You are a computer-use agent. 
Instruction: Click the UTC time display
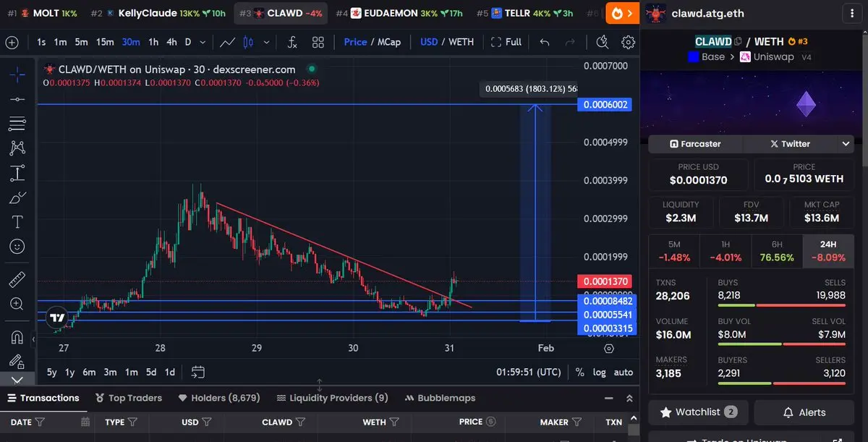click(528, 372)
